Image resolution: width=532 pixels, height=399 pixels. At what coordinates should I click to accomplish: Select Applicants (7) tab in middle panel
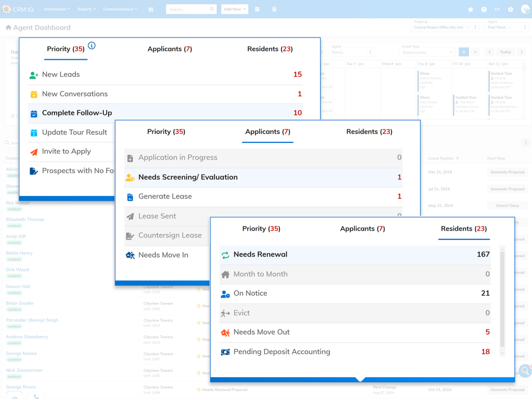[x=268, y=131]
